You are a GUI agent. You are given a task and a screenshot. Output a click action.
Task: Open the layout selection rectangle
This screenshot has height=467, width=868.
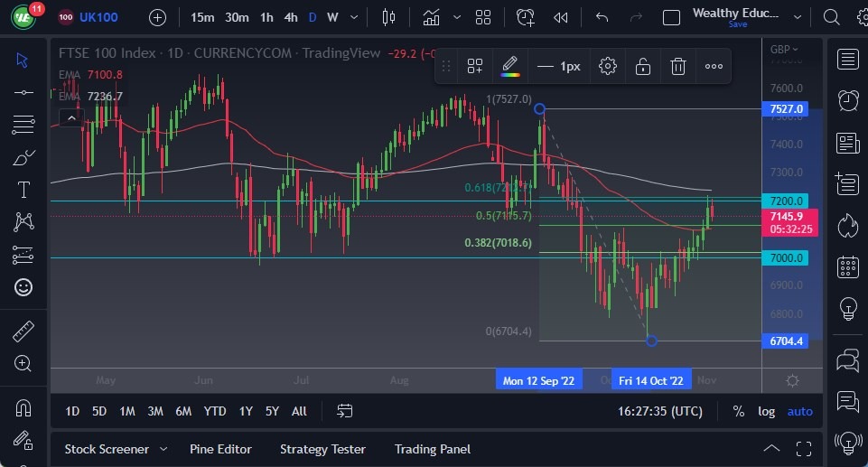671,18
